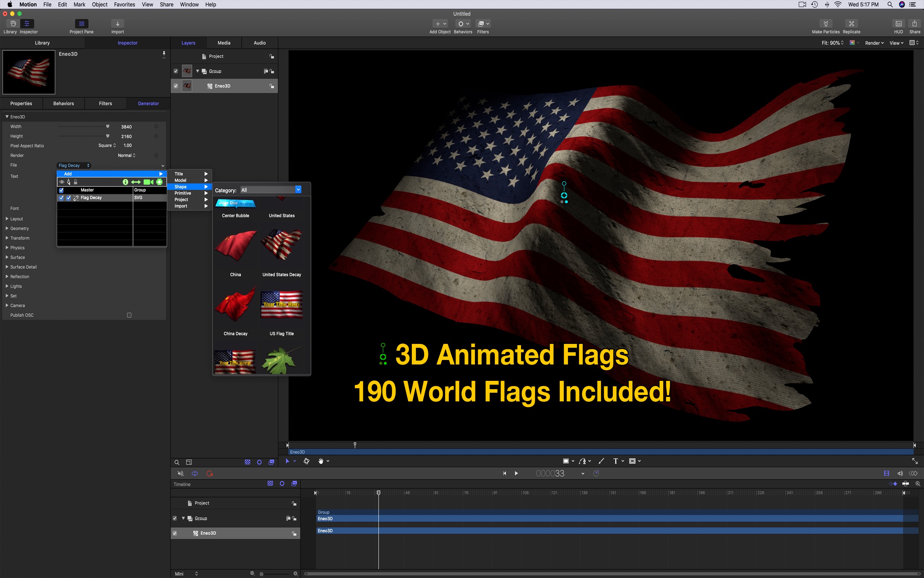Open the Flag Decay file popup

[74, 165]
